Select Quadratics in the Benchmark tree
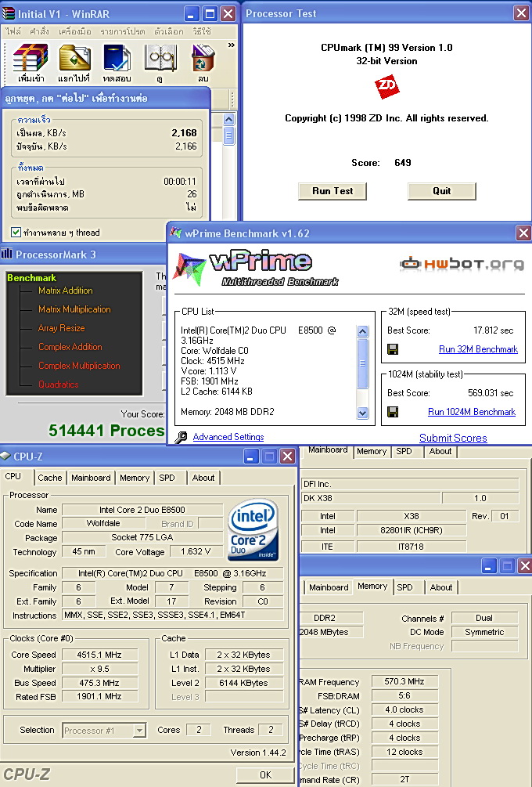The width and height of the screenshot is (532, 787). click(58, 384)
